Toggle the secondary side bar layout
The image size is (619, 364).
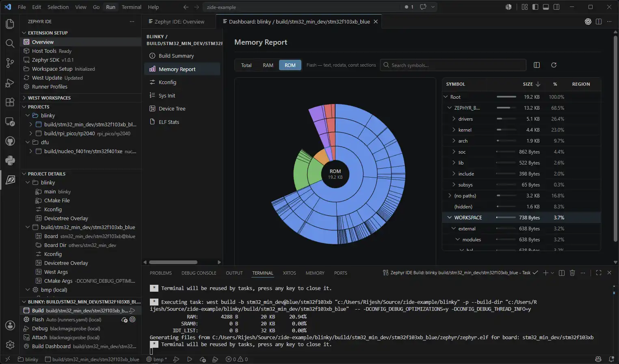pos(556,7)
